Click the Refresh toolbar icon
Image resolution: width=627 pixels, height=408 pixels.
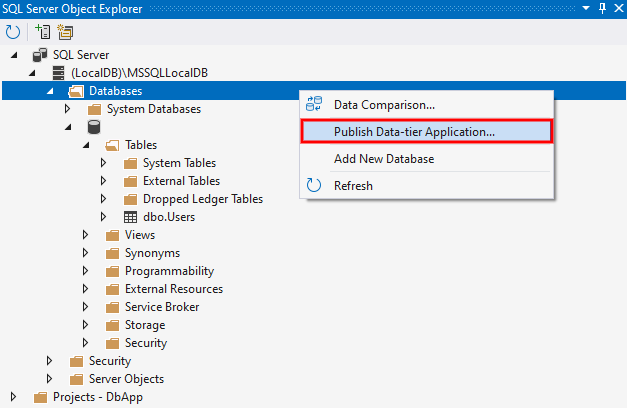click(x=13, y=32)
